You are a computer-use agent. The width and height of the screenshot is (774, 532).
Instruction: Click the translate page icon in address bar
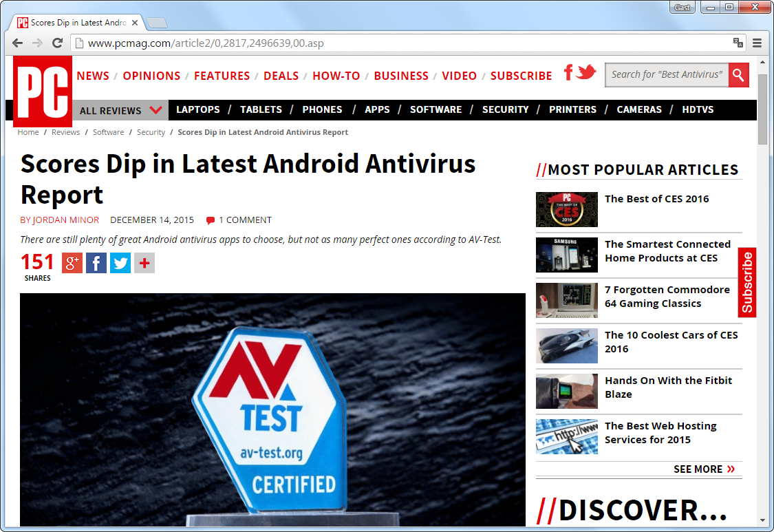click(x=738, y=43)
